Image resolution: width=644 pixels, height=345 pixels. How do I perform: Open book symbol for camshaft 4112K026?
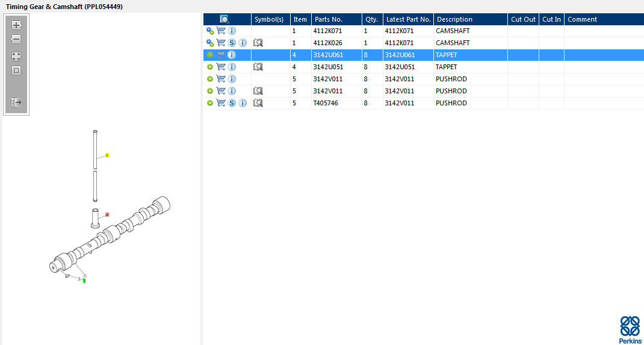coord(258,43)
